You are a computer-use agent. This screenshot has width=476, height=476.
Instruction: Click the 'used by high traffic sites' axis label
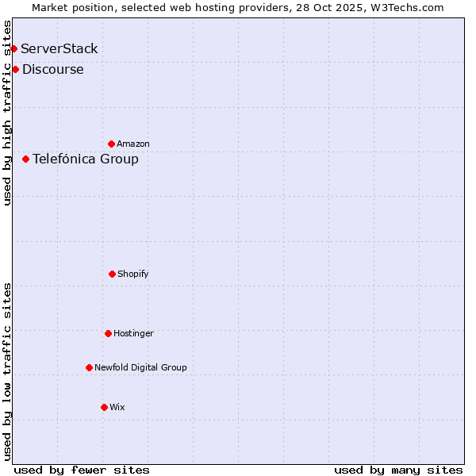pos(7,113)
